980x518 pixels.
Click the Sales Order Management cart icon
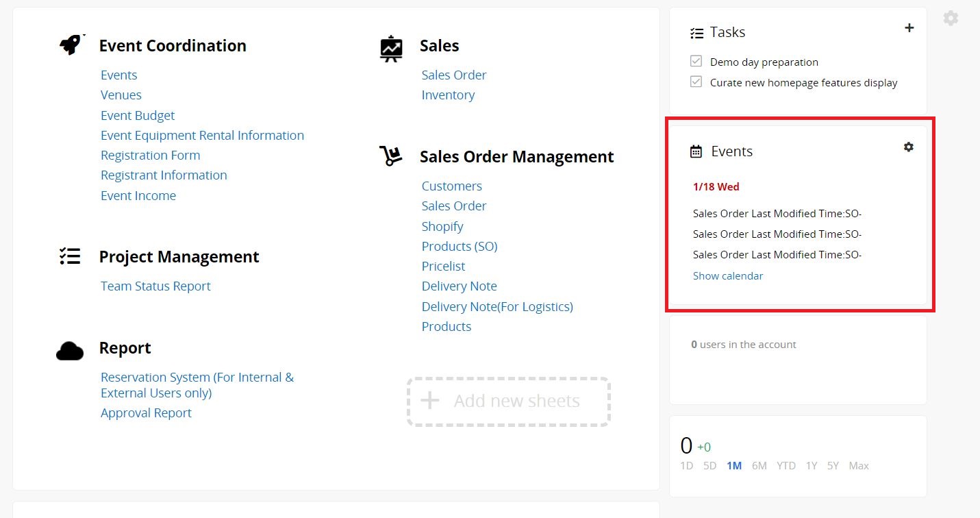(391, 156)
